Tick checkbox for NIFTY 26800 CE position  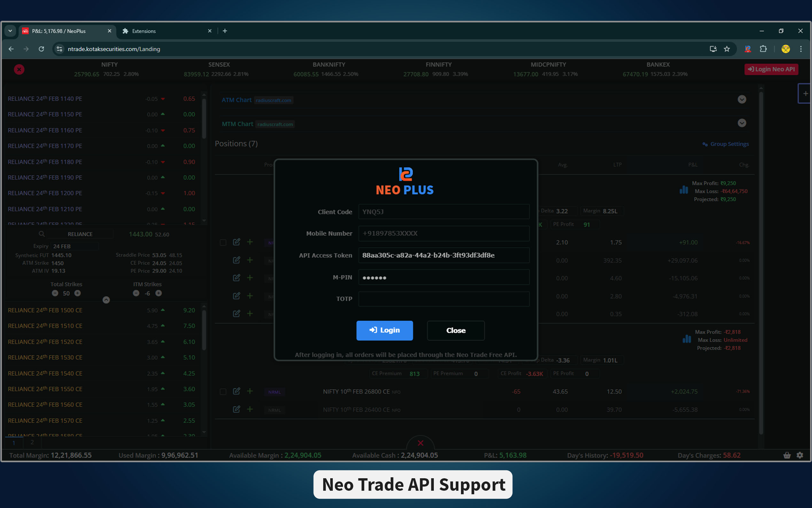tap(223, 392)
